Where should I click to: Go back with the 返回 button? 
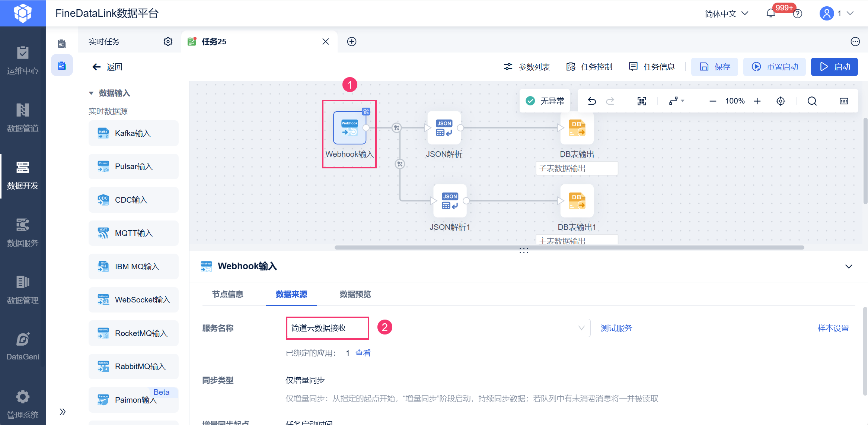107,67
